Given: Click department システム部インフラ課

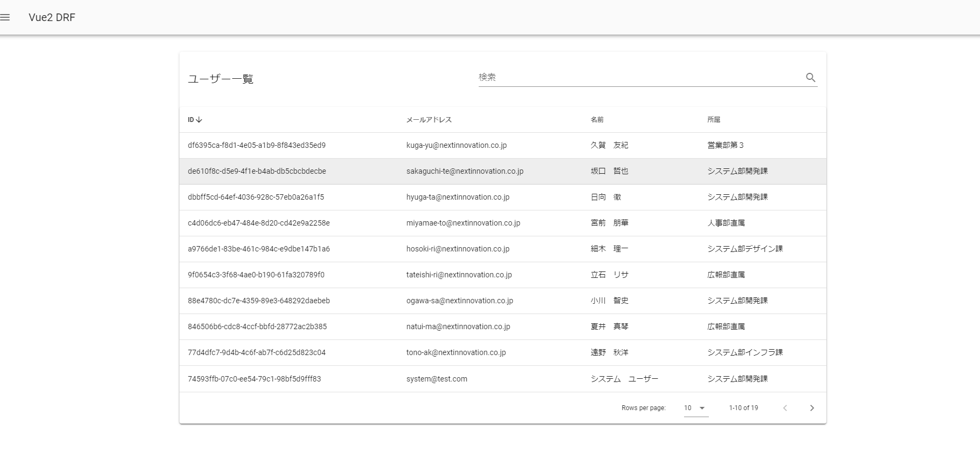Looking at the screenshot, I should point(745,353).
